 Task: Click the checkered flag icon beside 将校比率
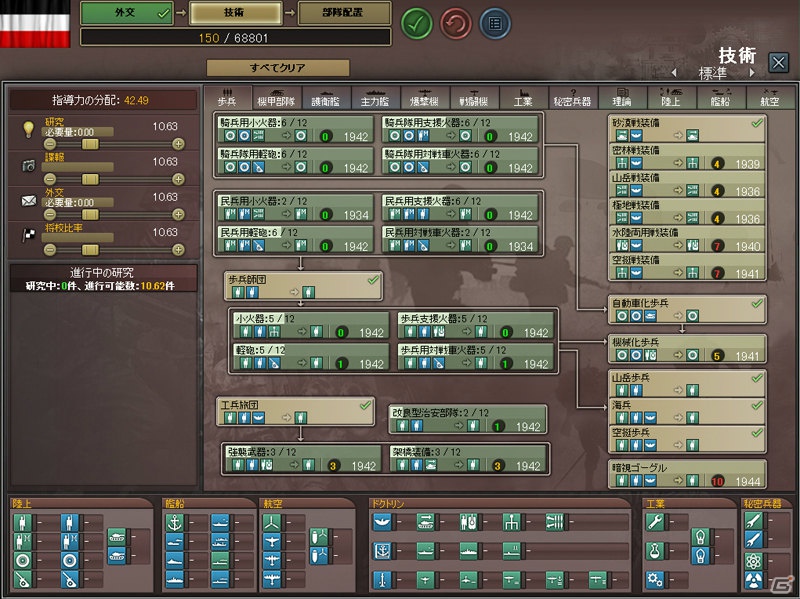pos(29,235)
